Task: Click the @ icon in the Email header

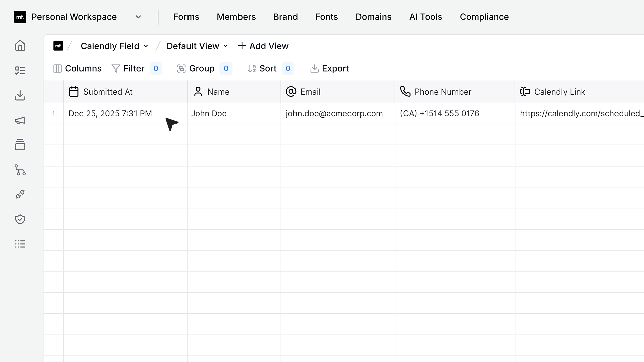Action: 291,92
